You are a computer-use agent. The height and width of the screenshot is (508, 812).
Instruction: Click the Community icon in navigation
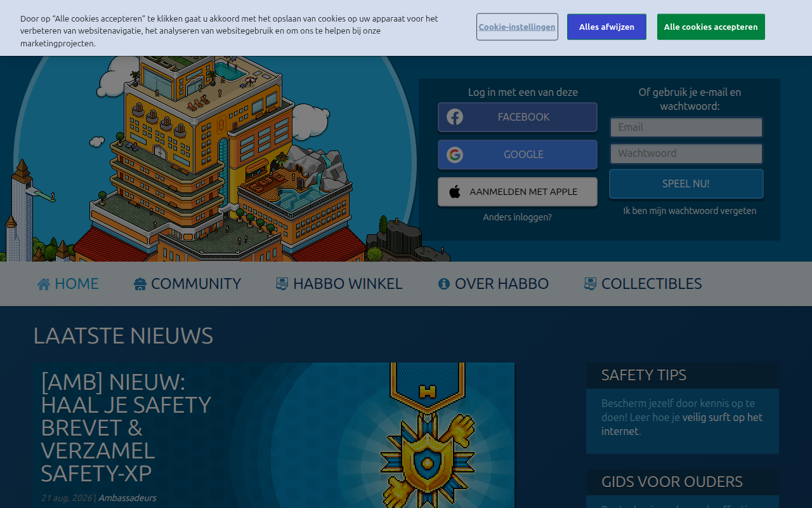(x=140, y=284)
